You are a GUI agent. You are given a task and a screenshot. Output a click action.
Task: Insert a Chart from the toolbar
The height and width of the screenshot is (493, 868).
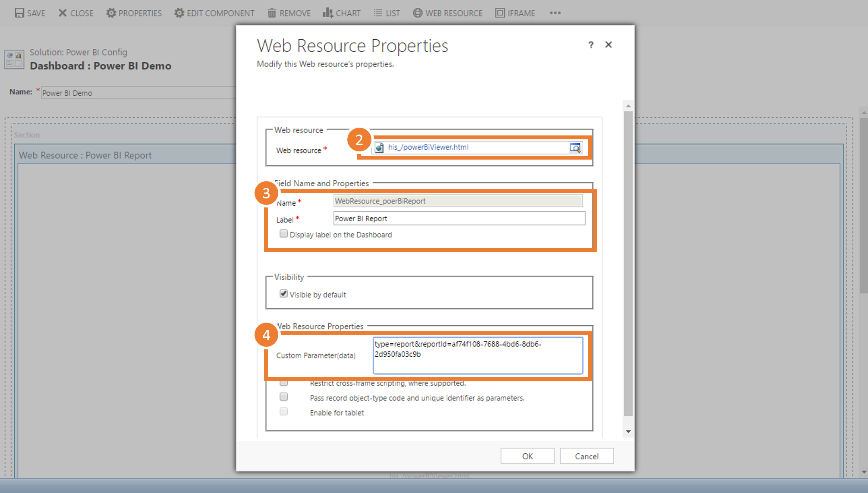(x=341, y=13)
